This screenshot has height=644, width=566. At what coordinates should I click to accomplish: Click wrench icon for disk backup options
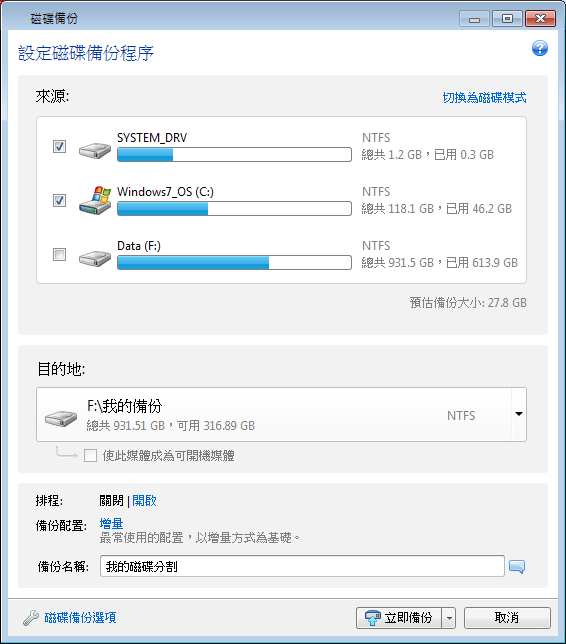tap(31, 618)
